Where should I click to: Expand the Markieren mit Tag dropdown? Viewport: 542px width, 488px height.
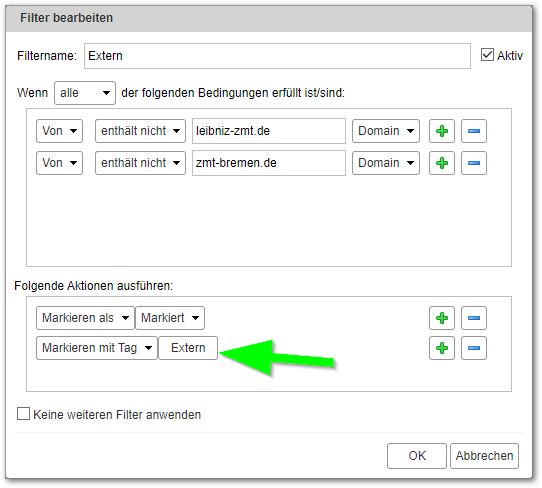[97, 348]
